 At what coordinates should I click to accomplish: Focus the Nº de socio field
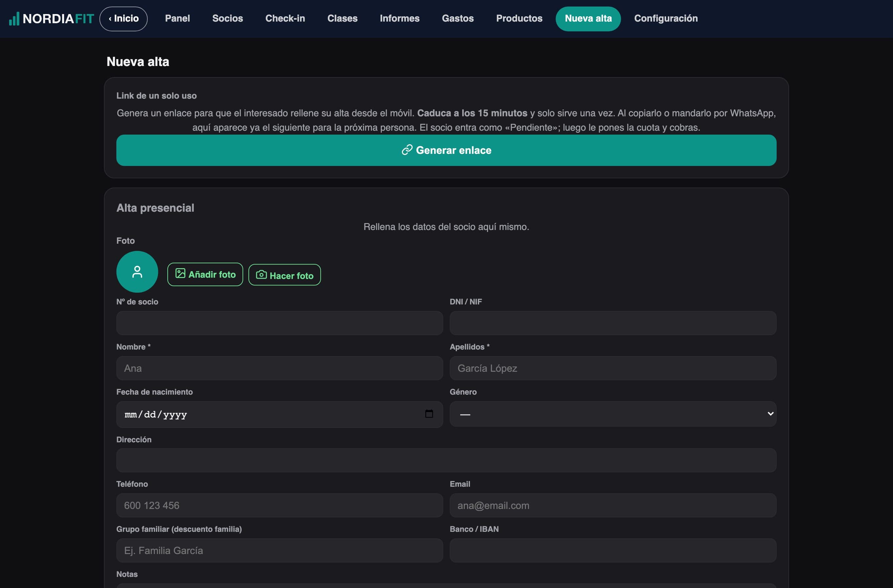click(x=279, y=323)
